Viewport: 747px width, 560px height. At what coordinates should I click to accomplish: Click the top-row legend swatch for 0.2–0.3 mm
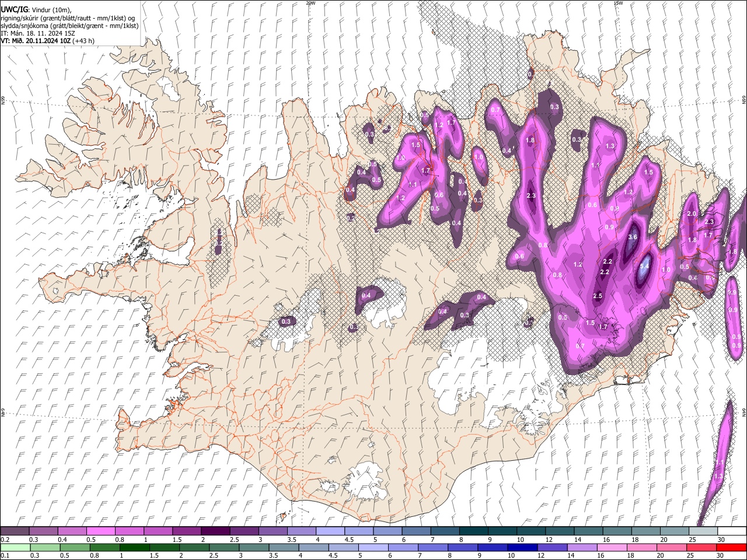point(15,531)
